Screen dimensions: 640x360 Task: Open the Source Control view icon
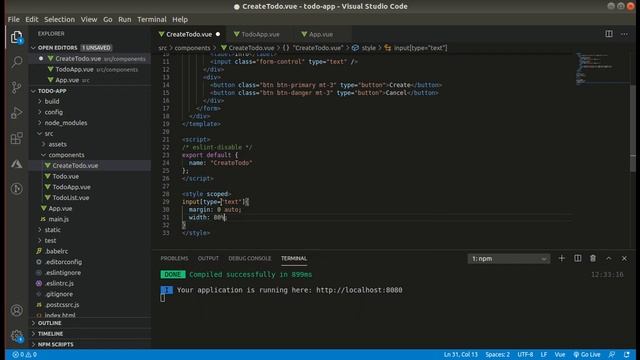point(16,87)
